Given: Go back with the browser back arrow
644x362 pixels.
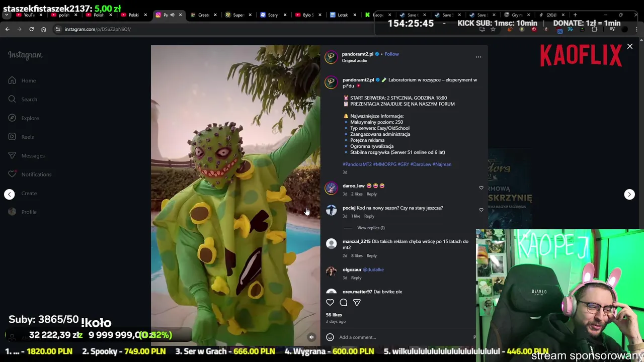Looking at the screenshot, I should [8, 29].
